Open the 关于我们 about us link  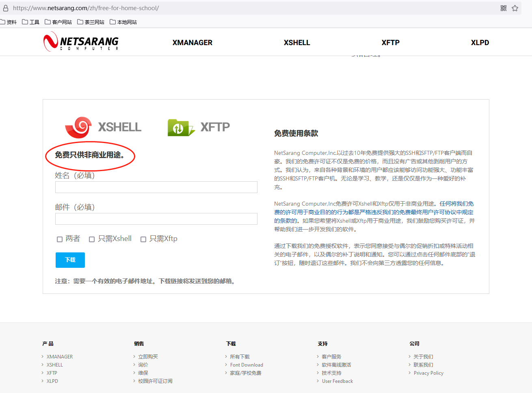coord(423,357)
